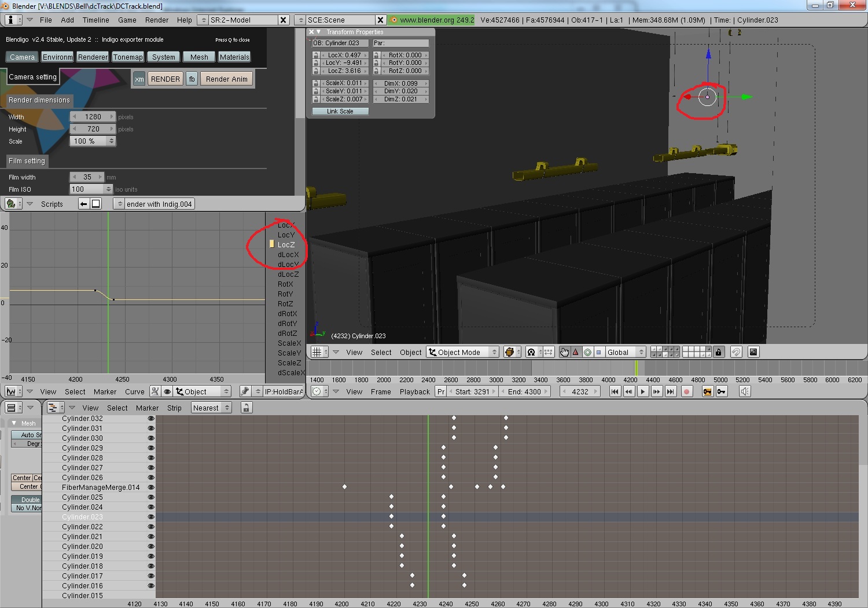Screen dimensions: 868x608
Task: Click the red record button in the timeline
Action: (687, 392)
